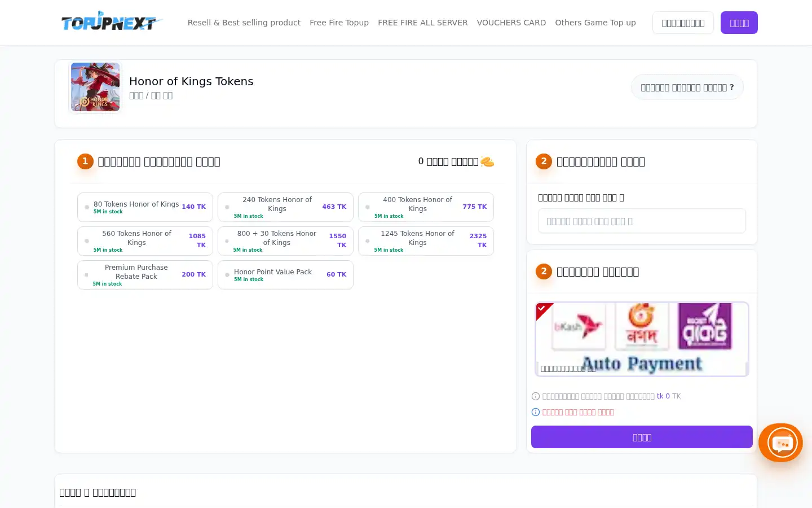Click the 1085 TK price
Image resolution: width=812 pixels, height=508 pixels.
[x=197, y=240]
